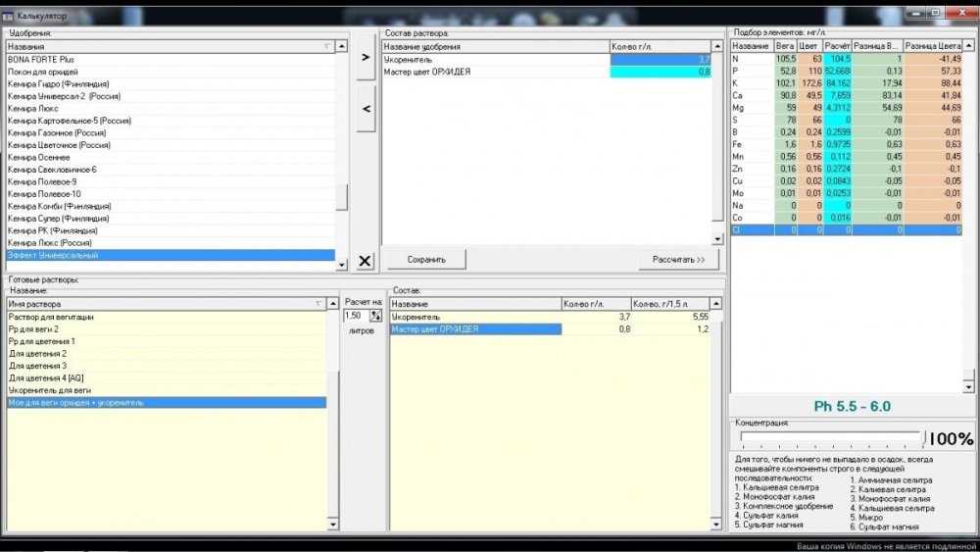
Task: Click the solution composition scroll-up arrow
Action: 717,46
